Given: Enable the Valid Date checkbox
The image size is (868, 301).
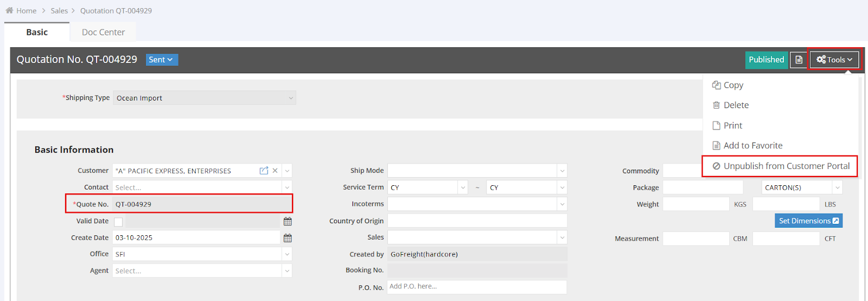Looking at the screenshot, I should [118, 222].
